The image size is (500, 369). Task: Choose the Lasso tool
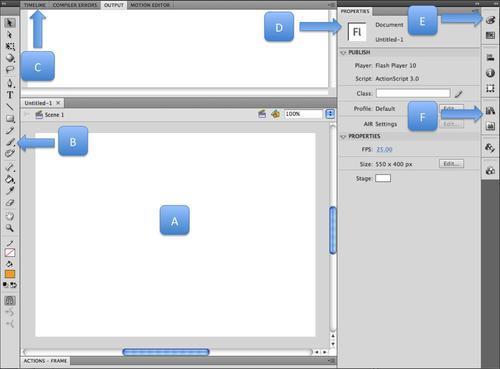[x=10, y=70]
